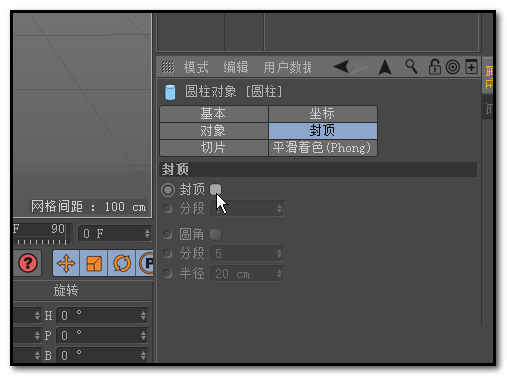This screenshot has width=507, height=377.
Task: Click the 0 F frame field
Action: tap(115, 233)
